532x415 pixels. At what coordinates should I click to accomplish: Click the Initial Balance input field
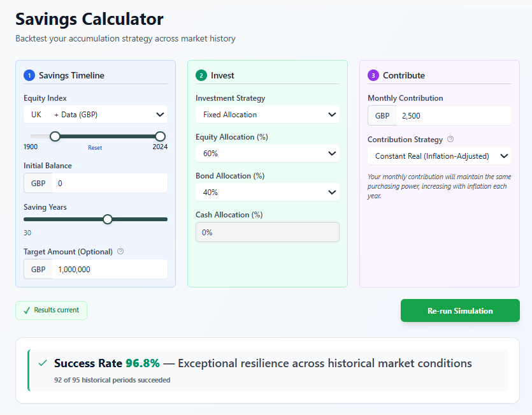coord(110,184)
